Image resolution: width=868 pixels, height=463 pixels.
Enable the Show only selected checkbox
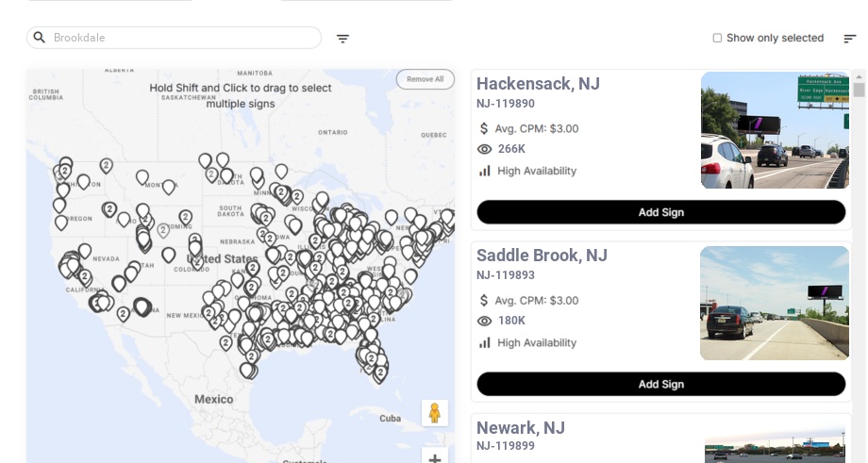click(717, 38)
